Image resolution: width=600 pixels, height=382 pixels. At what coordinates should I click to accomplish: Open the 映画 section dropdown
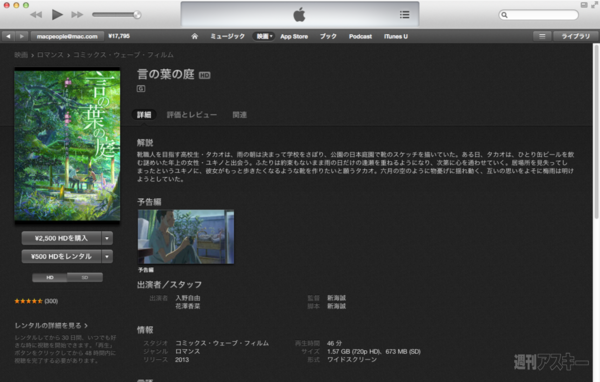pyautogui.click(x=264, y=36)
